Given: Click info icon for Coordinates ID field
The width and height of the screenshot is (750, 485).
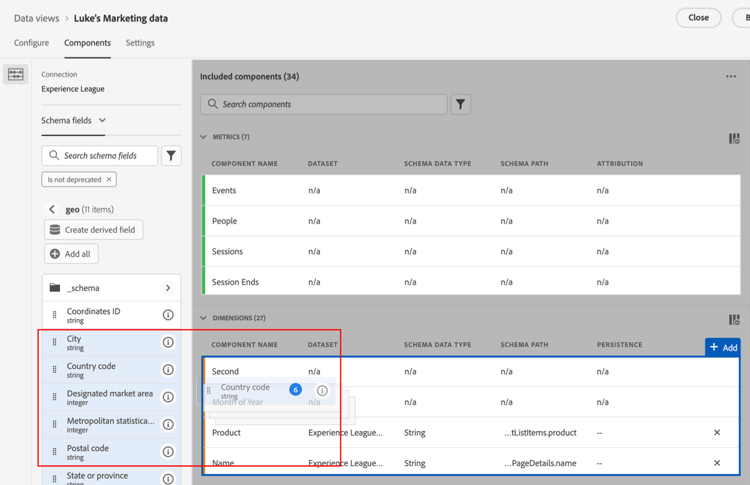Looking at the screenshot, I should [x=168, y=315].
